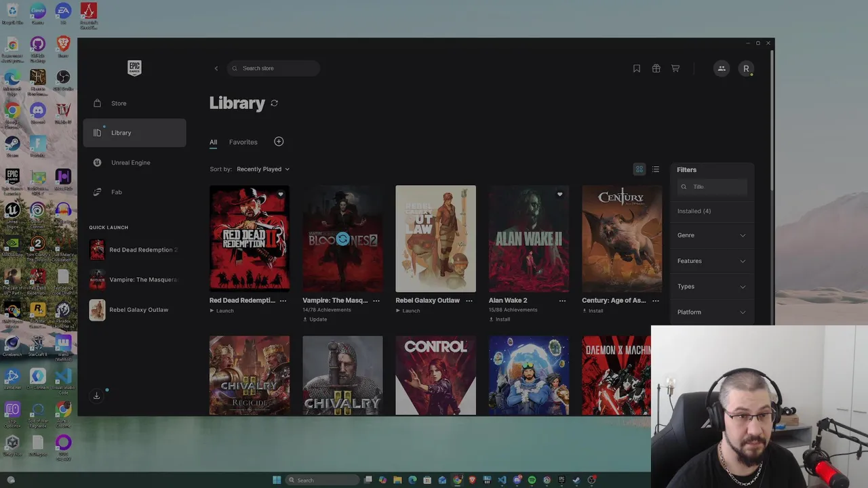Open the wishlist bookmark icon
Screen dimensions: 868x488
[637, 68]
